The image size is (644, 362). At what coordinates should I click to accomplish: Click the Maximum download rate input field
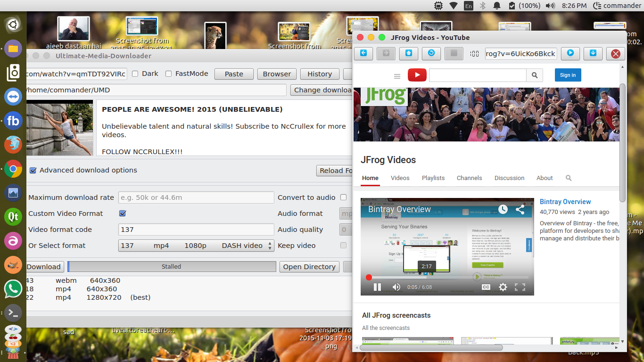click(196, 197)
